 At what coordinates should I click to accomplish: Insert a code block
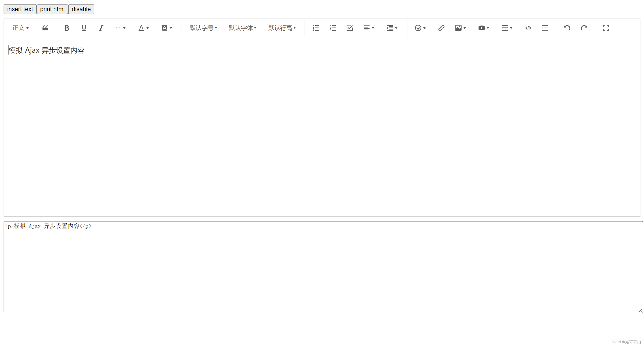528,28
